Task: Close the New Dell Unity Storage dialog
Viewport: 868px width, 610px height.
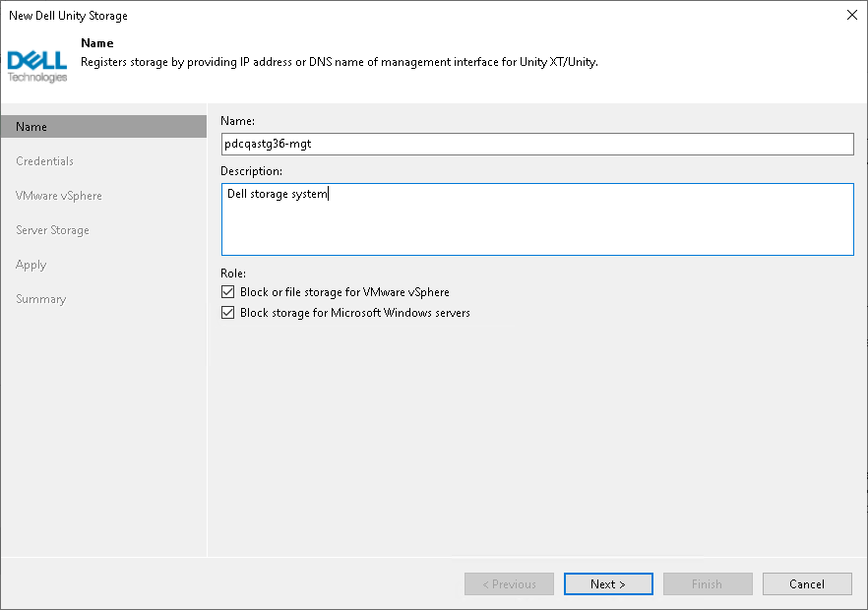Action: [x=852, y=15]
